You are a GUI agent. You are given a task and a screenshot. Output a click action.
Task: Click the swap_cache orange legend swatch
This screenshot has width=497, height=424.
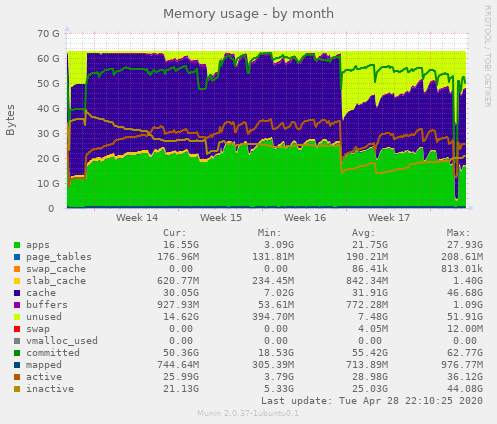point(17,269)
